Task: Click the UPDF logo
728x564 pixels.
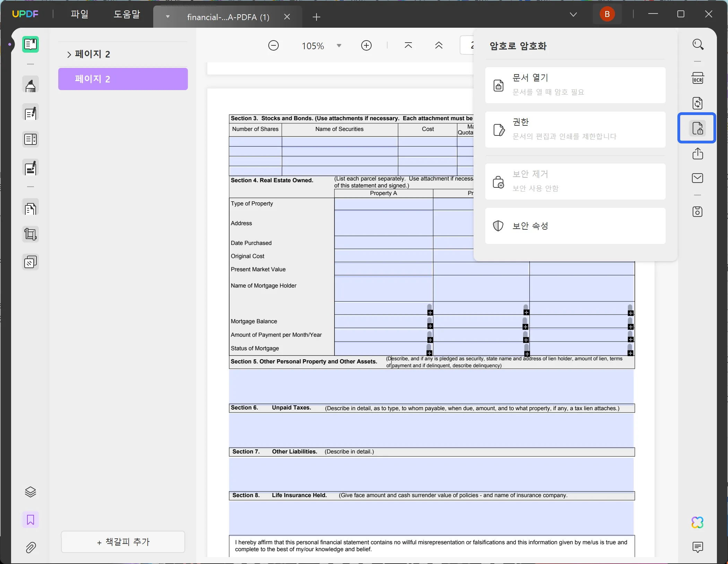Action: pos(25,14)
